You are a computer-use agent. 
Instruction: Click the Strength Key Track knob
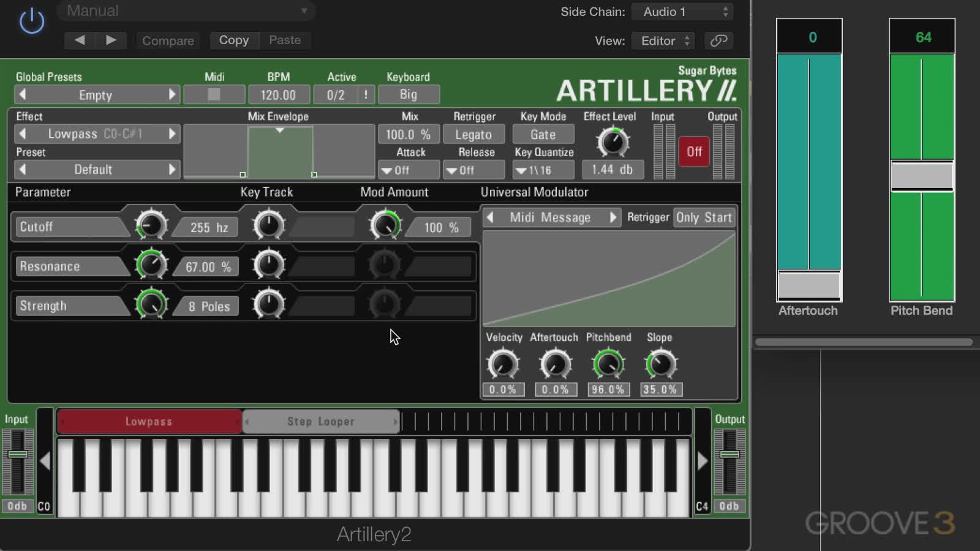(268, 304)
